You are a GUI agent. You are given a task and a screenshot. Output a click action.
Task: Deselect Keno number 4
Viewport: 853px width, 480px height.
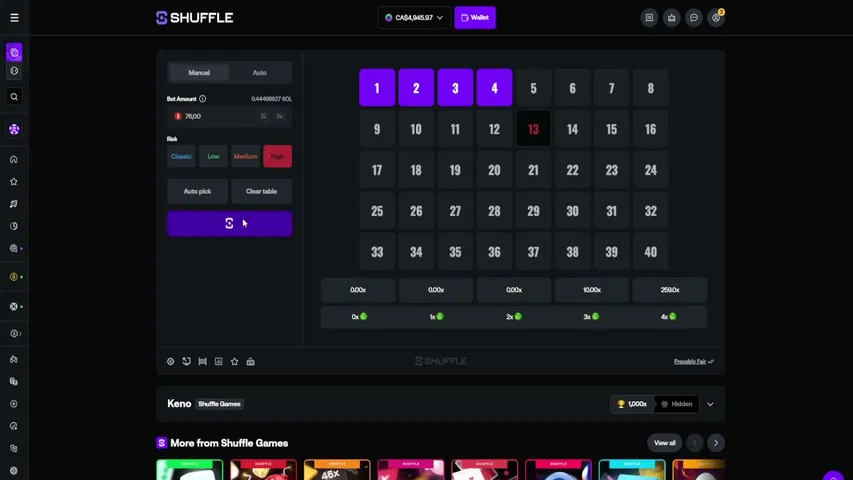[x=495, y=88]
